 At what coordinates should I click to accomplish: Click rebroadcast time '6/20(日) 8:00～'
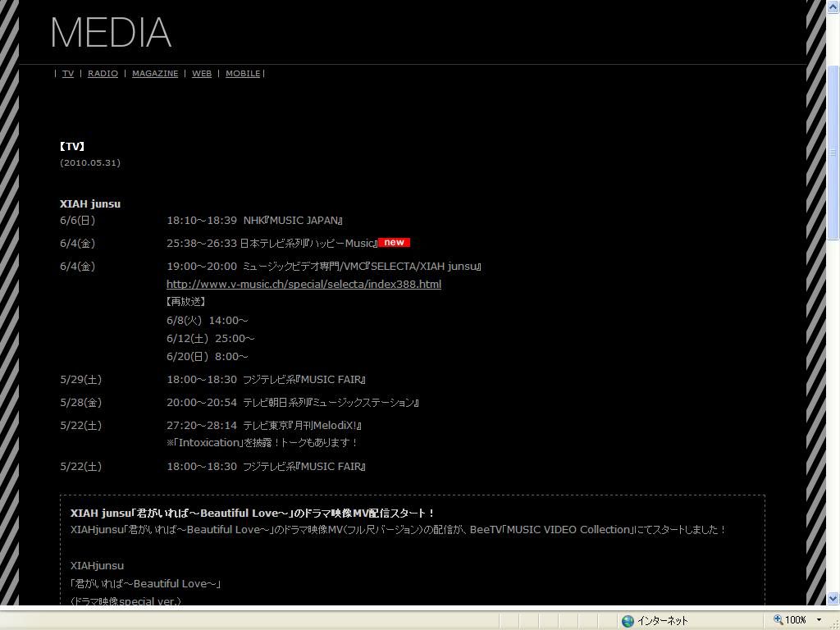(208, 357)
